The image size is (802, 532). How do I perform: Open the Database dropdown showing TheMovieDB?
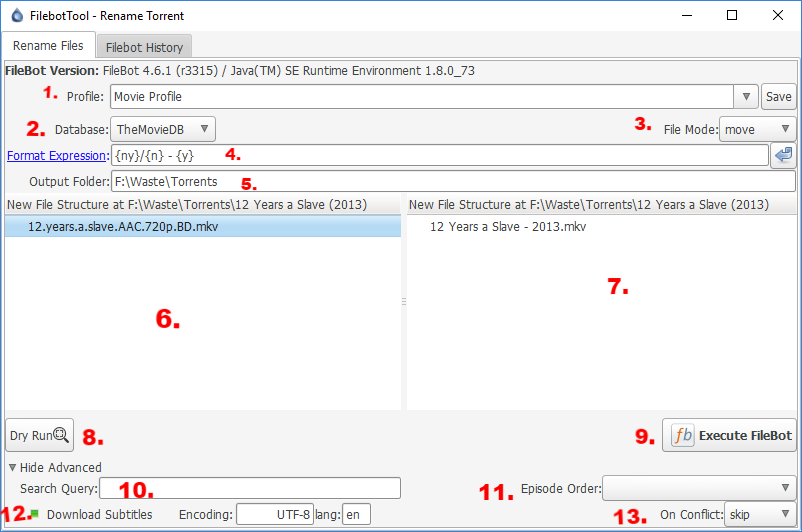pos(163,129)
